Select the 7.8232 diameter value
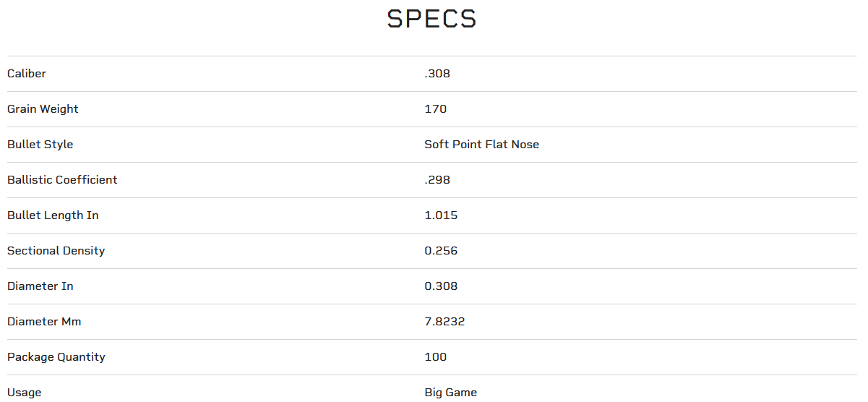The width and height of the screenshot is (868, 402). 444,322
